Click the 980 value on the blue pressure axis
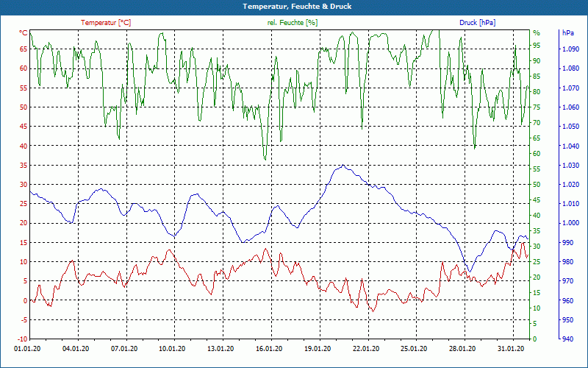588x368 pixels. pos(568,262)
